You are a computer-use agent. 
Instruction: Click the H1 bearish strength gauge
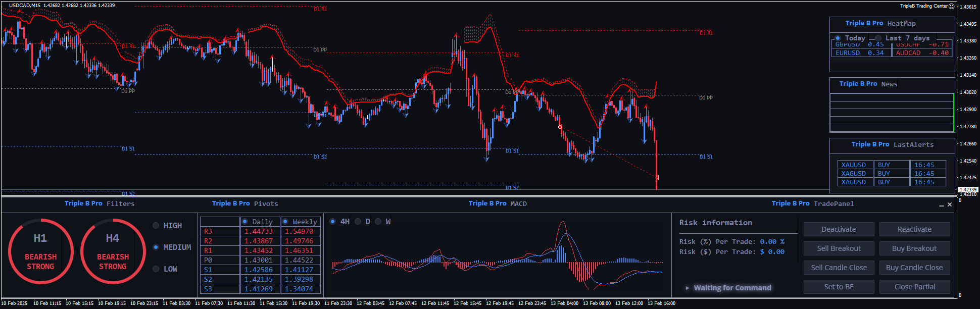41,251
